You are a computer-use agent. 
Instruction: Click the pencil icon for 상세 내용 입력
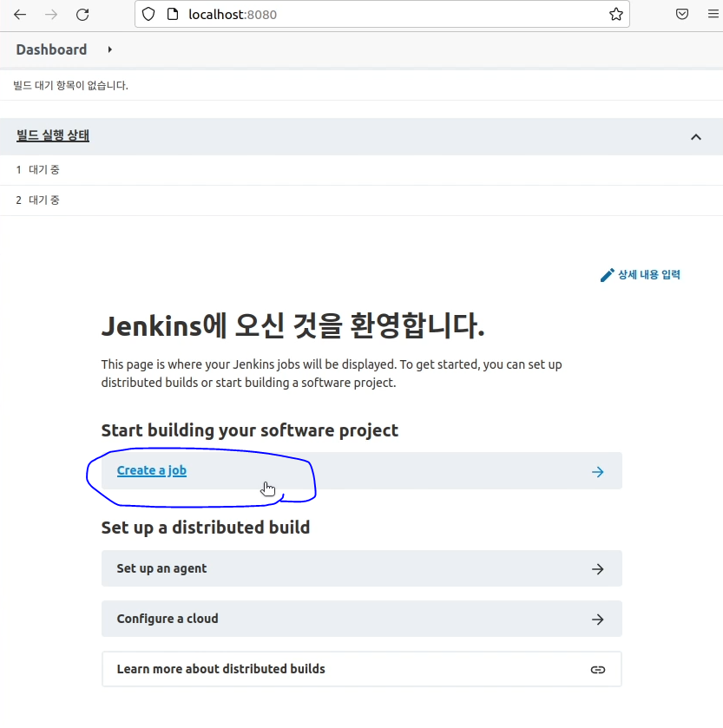pyautogui.click(x=607, y=275)
